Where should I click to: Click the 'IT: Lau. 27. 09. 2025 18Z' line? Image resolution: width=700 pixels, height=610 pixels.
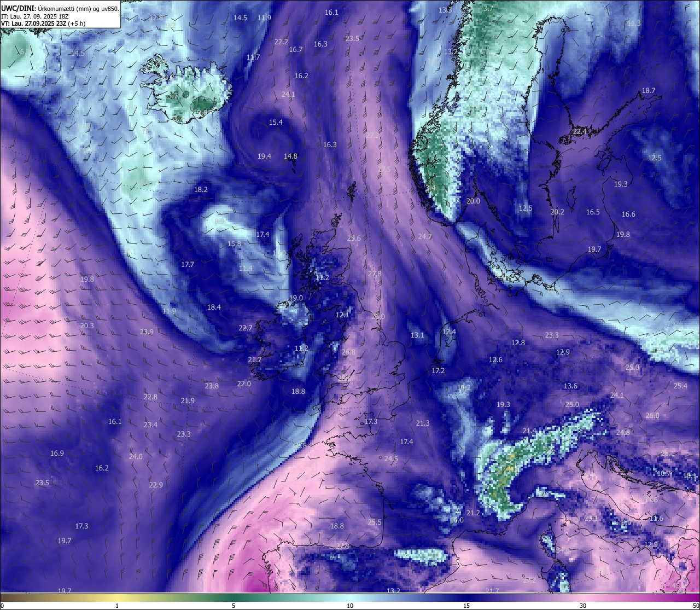[35, 16]
